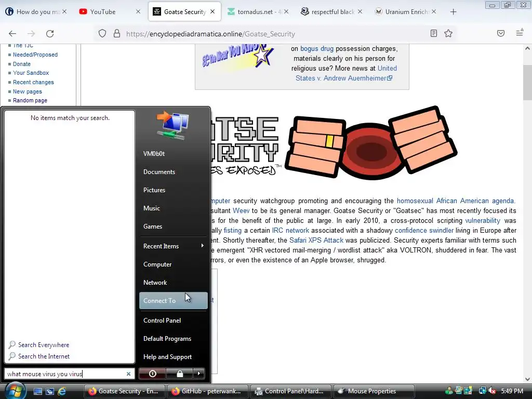Open Mouse Properties taskbar button
The width and height of the screenshot is (532, 399).
pos(374,391)
